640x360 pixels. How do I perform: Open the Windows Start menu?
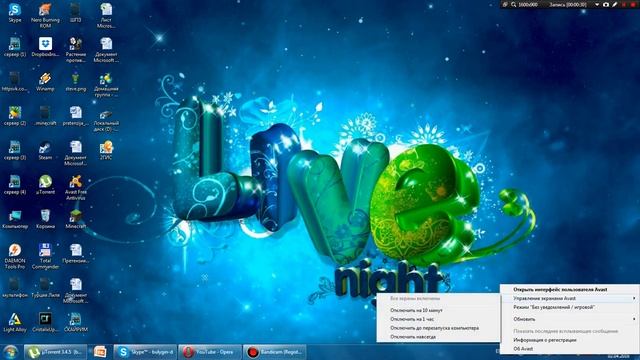11,352
